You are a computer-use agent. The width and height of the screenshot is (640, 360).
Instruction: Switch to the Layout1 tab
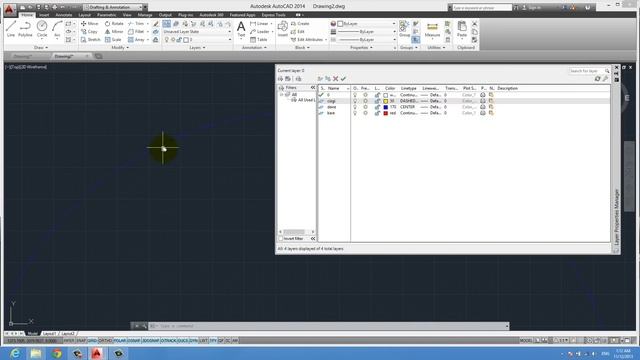click(49, 333)
